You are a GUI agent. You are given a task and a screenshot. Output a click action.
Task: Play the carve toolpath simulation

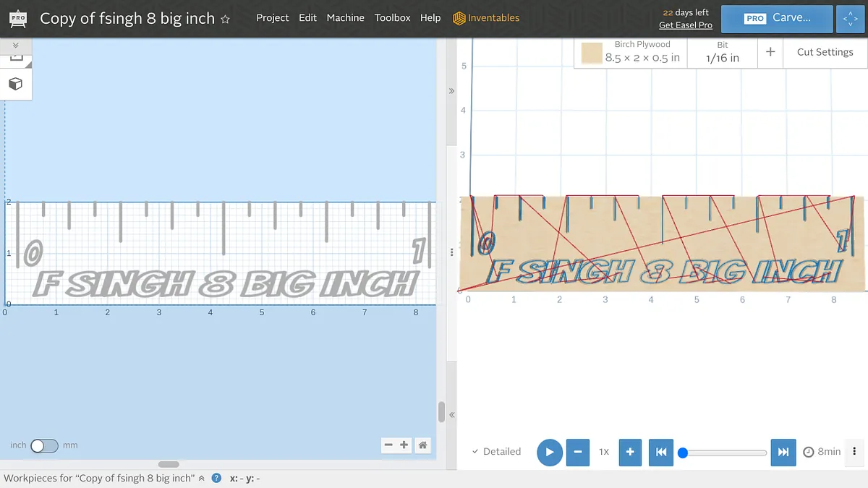[x=549, y=452]
